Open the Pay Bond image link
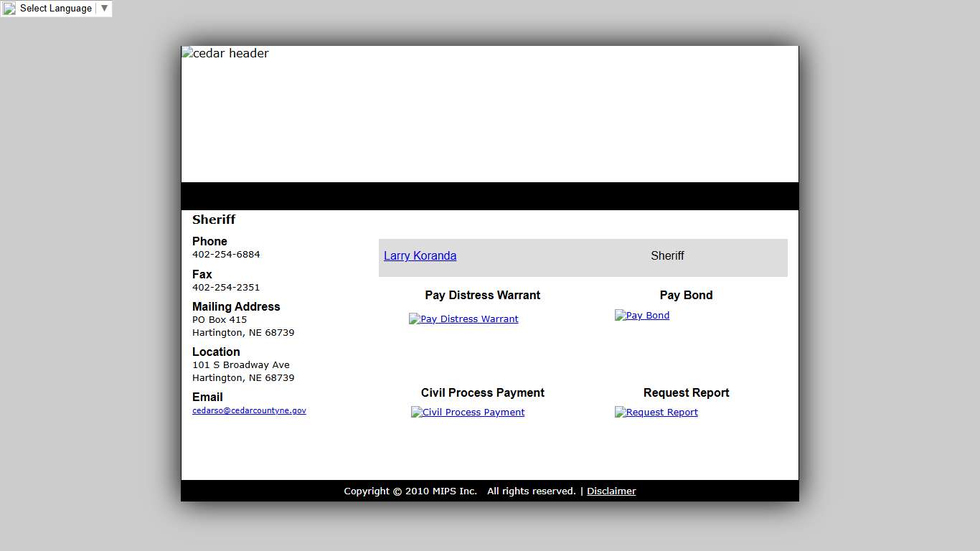 tap(642, 316)
